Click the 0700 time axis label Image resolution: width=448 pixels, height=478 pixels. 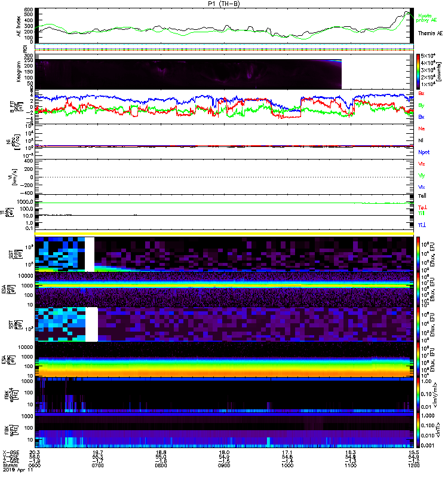click(98, 465)
